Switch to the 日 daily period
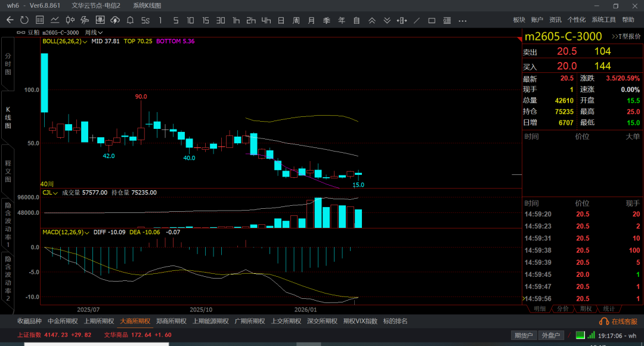 click(281, 20)
